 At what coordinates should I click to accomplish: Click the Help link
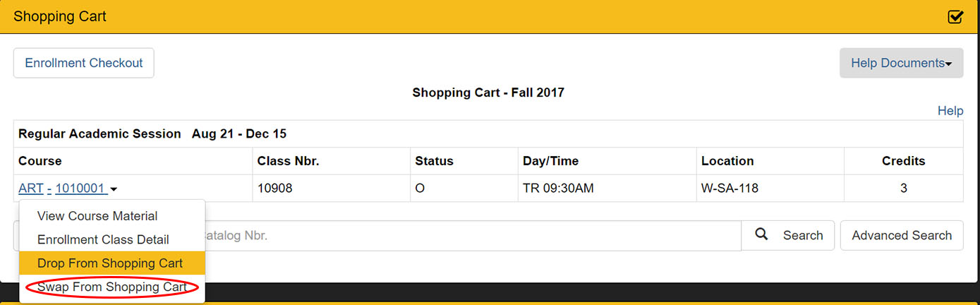(x=950, y=111)
